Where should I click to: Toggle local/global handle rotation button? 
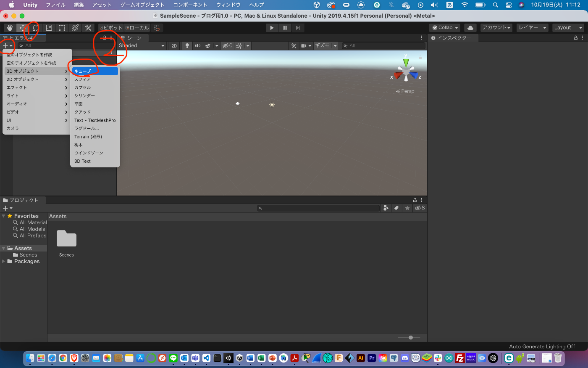pos(137,28)
